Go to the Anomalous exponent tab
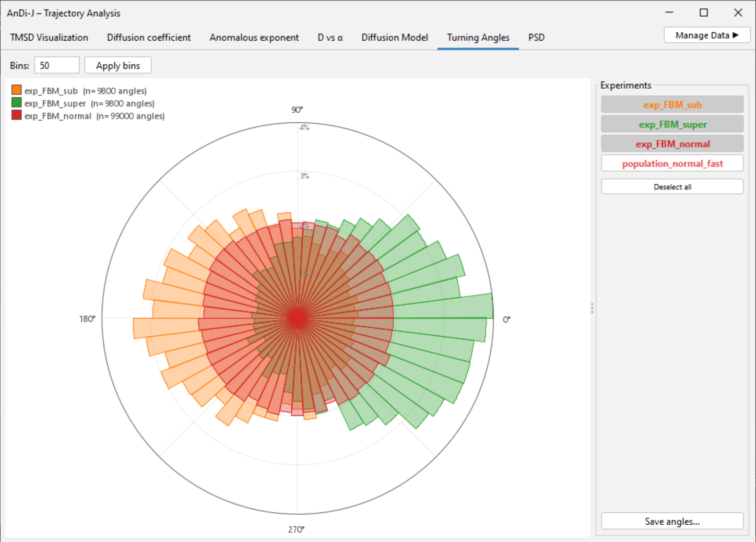This screenshot has height=542, width=756. pos(254,38)
